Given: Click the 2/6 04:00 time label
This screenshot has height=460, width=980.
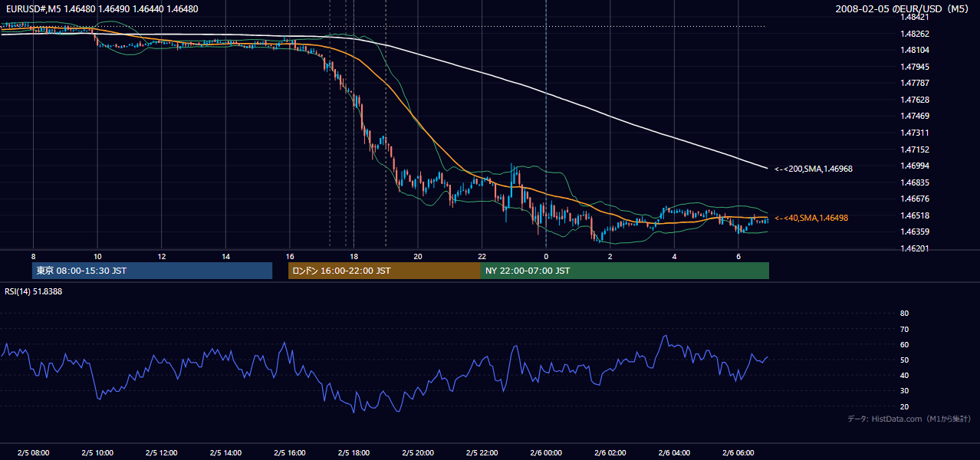Looking at the screenshot, I should (x=674, y=453).
